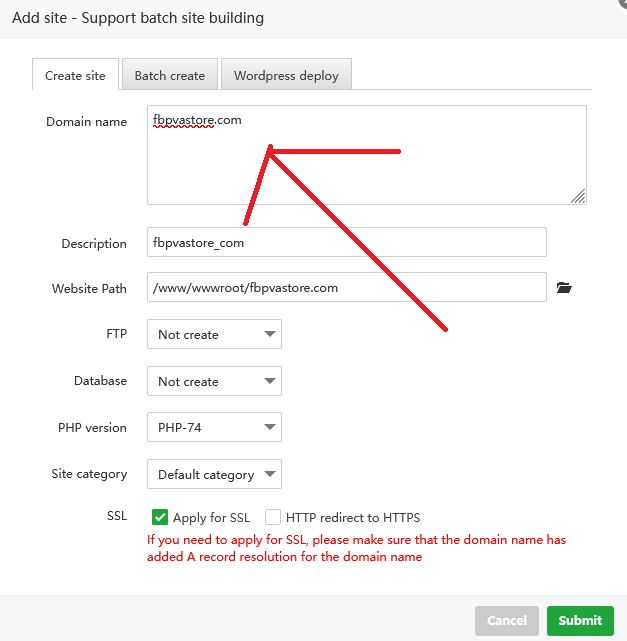627x641 pixels.
Task: Click the Add site dialog title bar
Action: (x=300, y=18)
